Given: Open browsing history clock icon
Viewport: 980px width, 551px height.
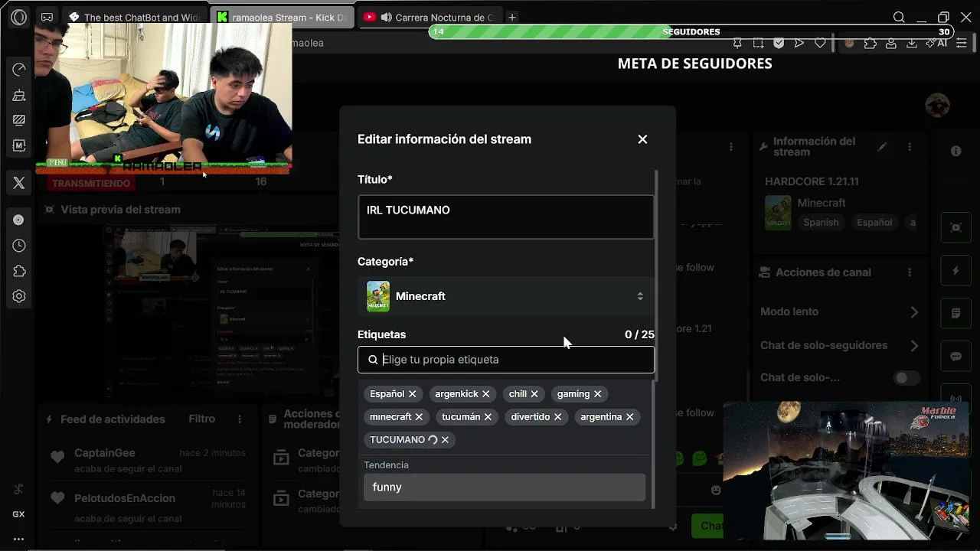Looking at the screenshot, I should point(19,246).
